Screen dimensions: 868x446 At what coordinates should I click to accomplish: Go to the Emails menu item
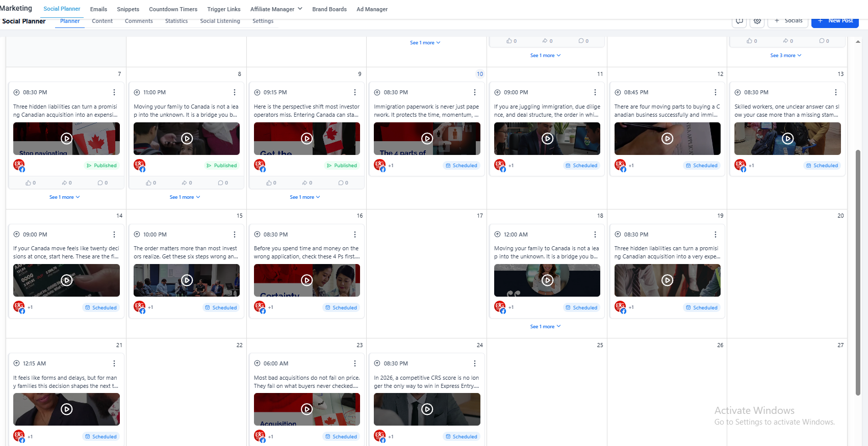pyautogui.click(x=98, y=9)
